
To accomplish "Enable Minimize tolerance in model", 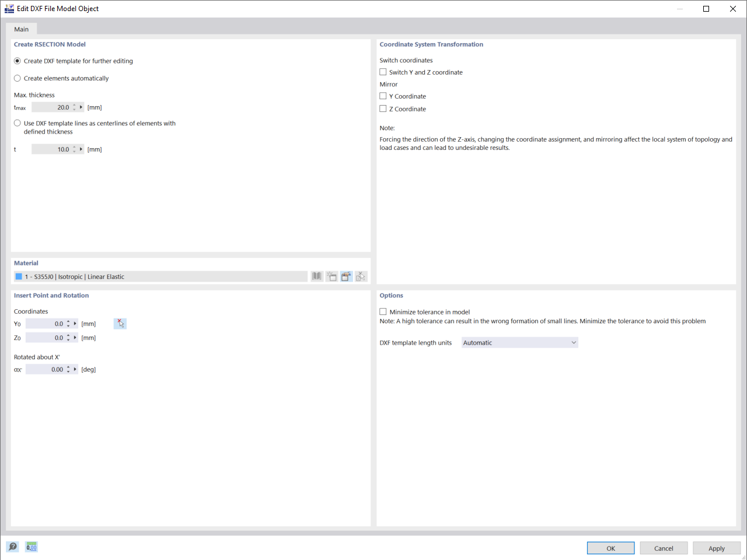I will (383, 311).
